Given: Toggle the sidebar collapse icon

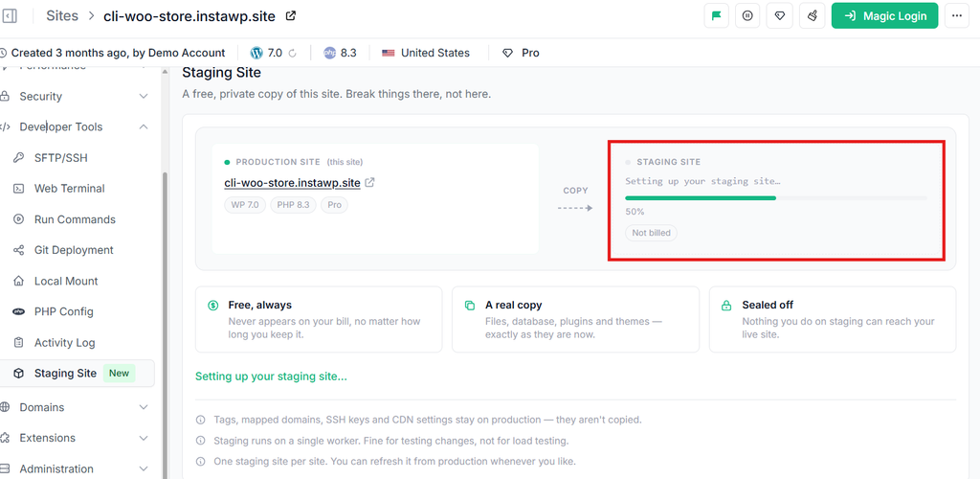Looking at the screenshot, I should point(10,15).
